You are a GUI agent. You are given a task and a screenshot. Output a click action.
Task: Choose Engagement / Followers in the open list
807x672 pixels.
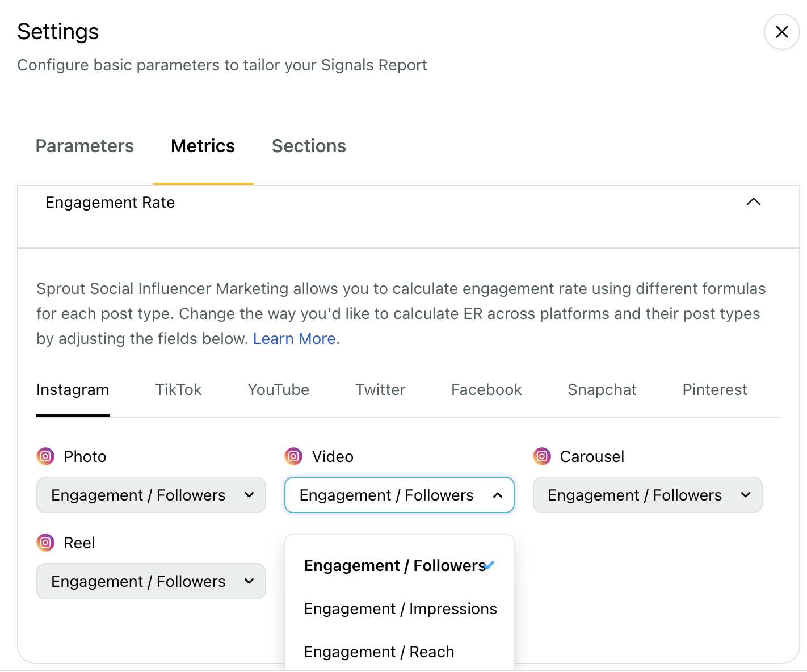pyautogui.click(x=400, y=566)
